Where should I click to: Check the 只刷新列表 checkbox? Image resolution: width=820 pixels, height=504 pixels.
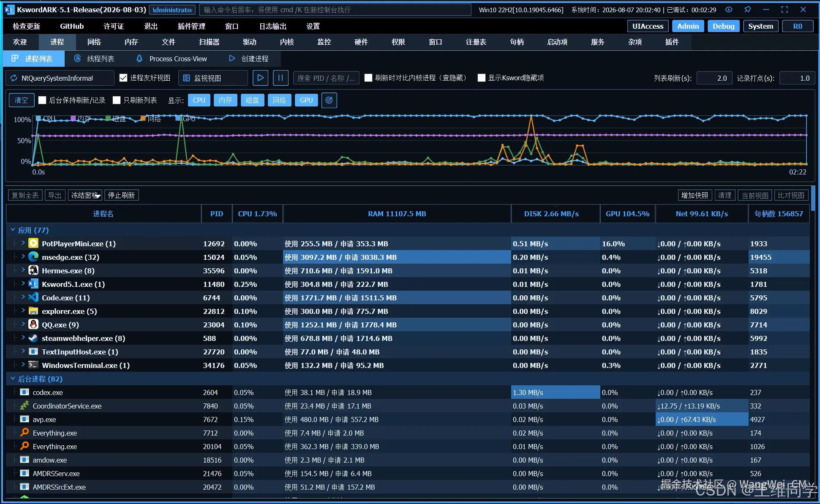[117, 100]
